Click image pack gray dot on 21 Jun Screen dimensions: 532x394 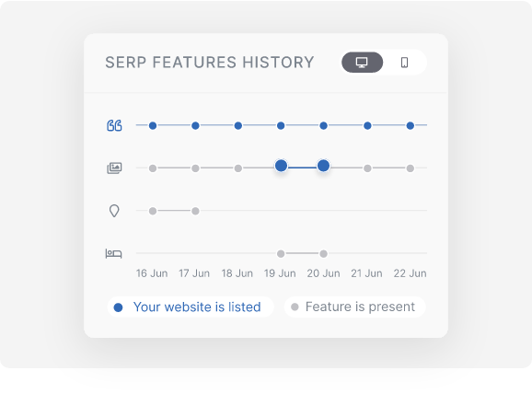point(367,168)
